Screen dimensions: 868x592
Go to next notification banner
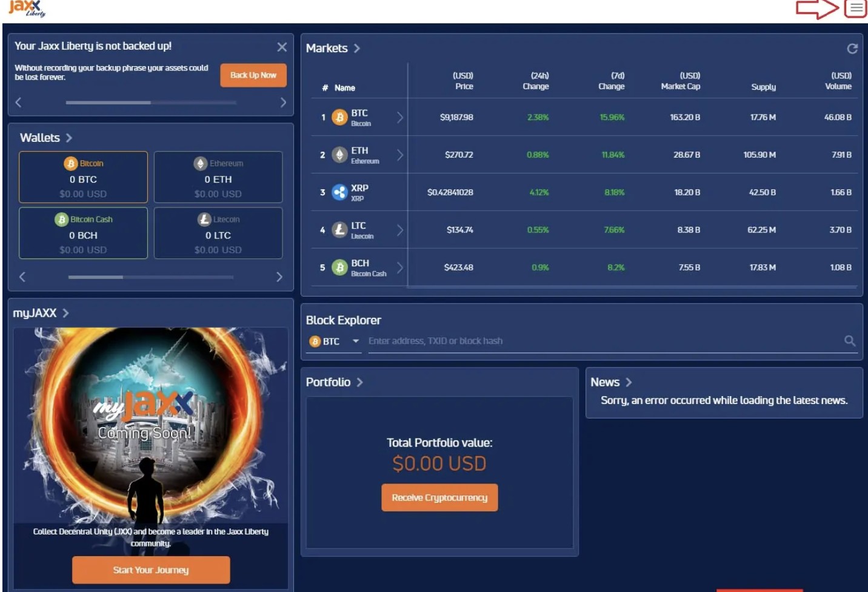[283, 103]
